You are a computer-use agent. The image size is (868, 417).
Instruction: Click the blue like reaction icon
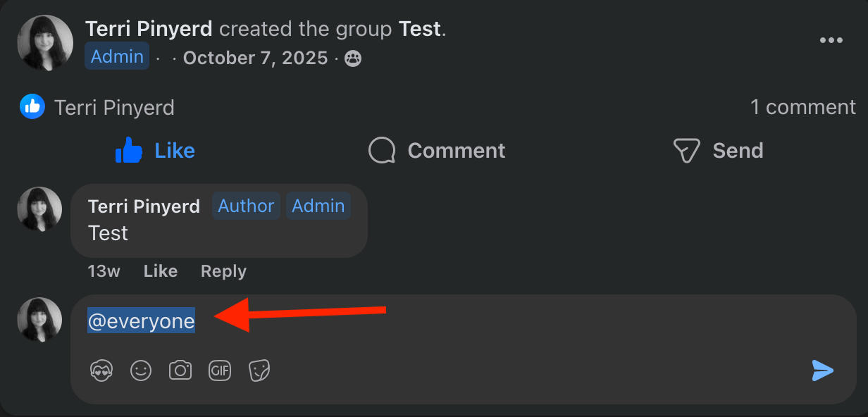(x=32, y=107)
